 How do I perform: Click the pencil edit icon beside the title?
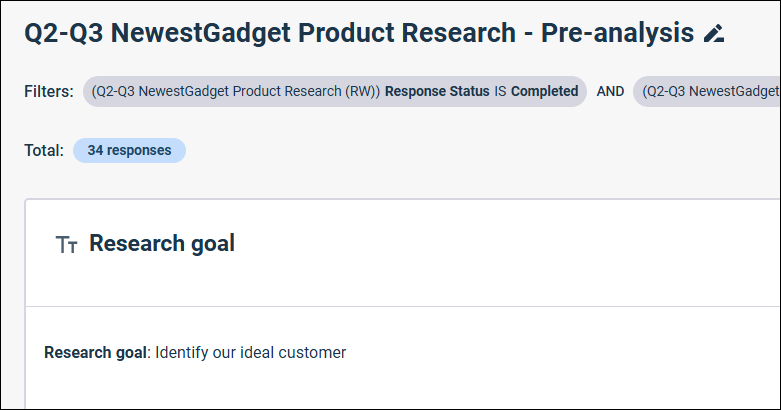714,33
